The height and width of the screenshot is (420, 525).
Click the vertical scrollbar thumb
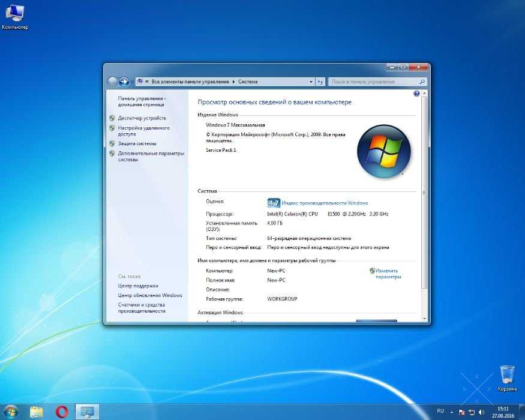pos(424,193)
